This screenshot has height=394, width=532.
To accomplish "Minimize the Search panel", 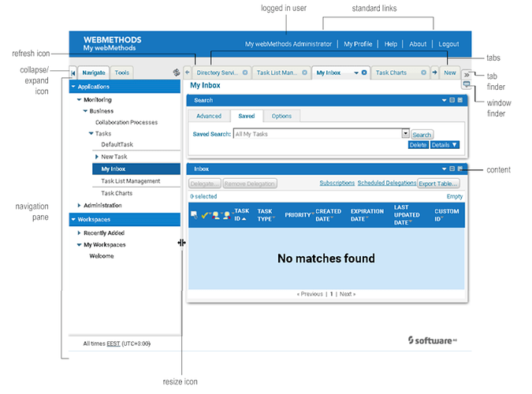I will click(452, 100).
